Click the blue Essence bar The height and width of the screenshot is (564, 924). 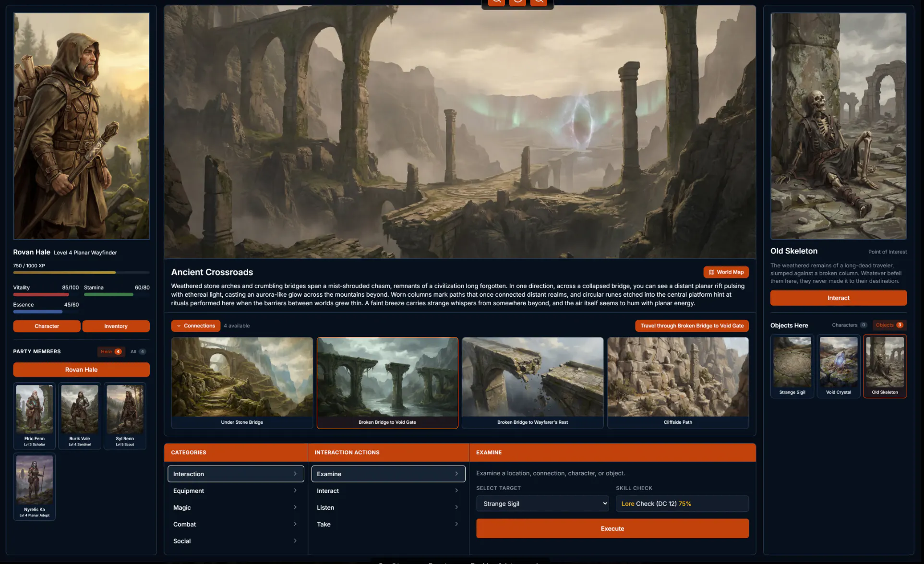46,312
